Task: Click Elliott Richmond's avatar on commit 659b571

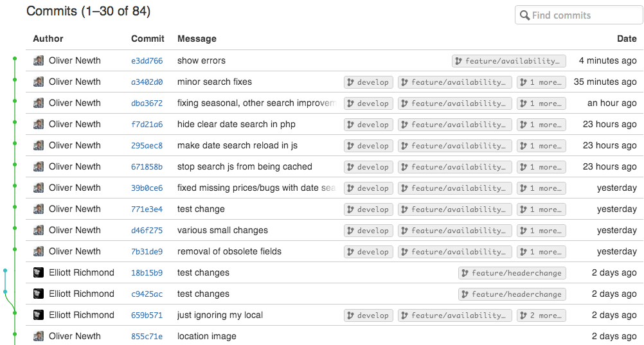Action: pyautogui.click(x=39, y=315)
